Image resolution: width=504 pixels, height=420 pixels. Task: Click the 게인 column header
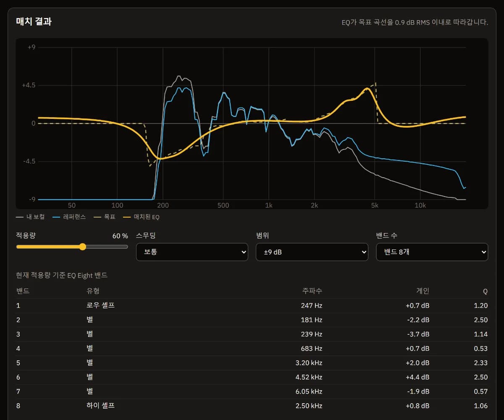(423, 291)
